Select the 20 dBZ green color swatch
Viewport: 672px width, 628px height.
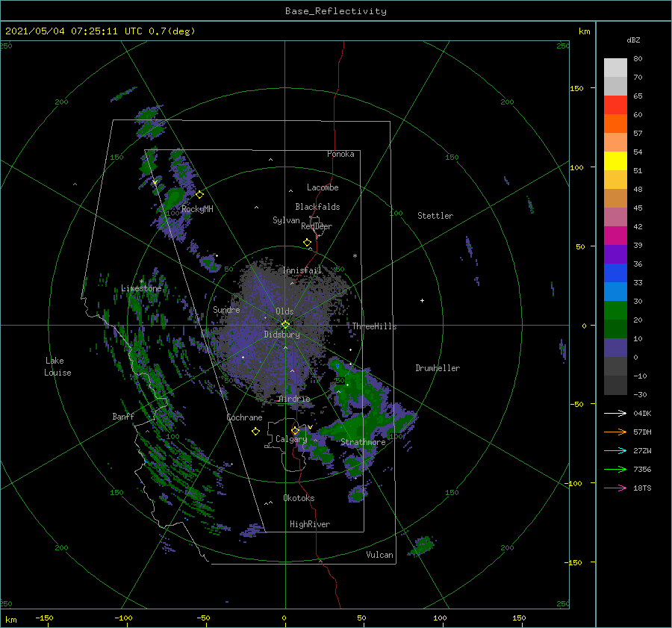pos(615,311)
